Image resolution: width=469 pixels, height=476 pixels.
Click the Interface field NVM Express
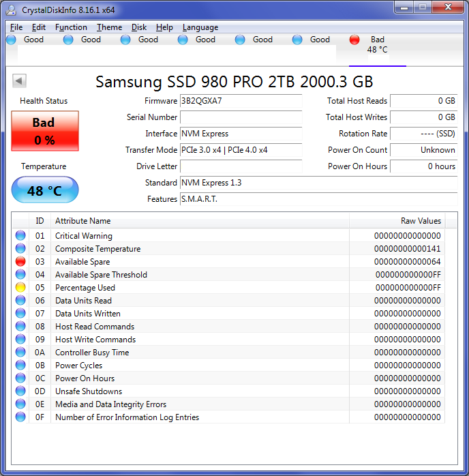pyautogui.click(x=241, y=134)
